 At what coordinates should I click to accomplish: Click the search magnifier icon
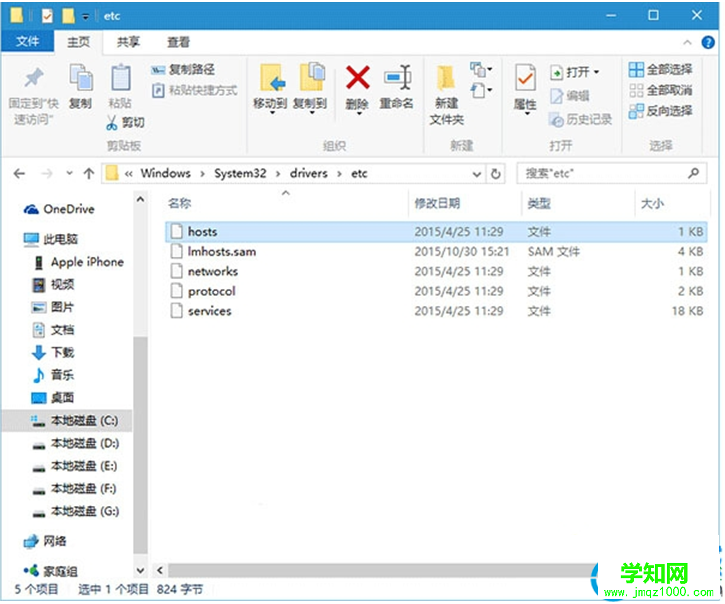coord(693,173)
